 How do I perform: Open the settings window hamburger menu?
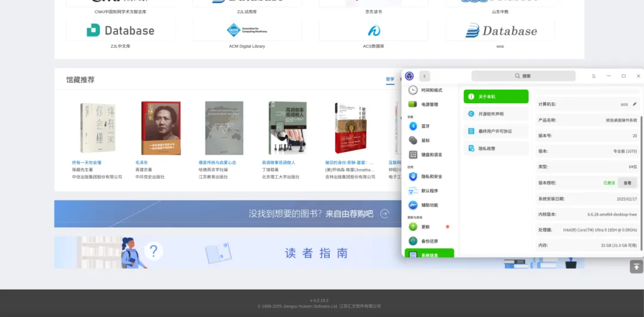(x=594, y=76)
